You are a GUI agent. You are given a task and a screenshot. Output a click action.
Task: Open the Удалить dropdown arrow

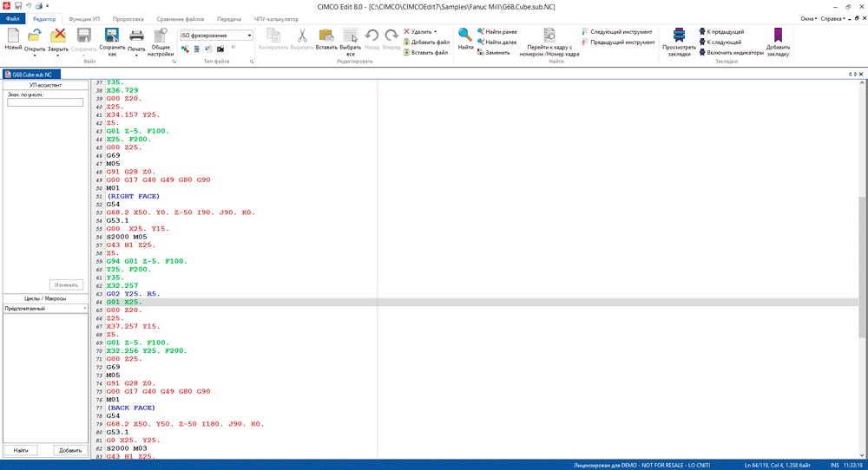click(x=435, y=32)
